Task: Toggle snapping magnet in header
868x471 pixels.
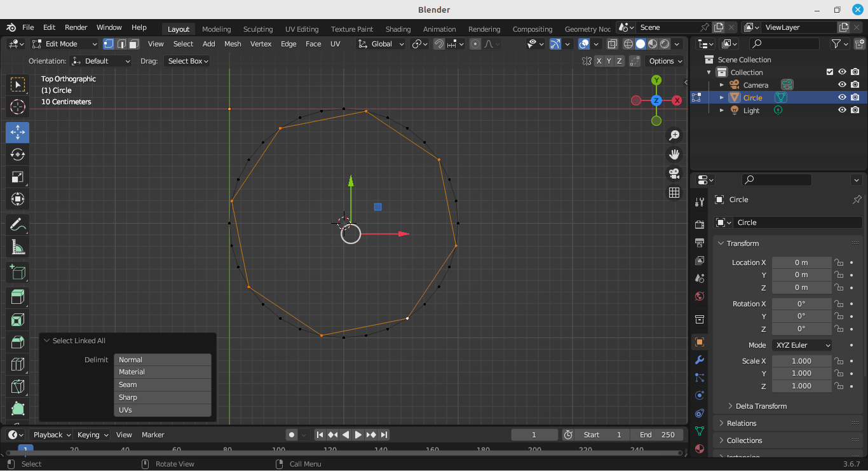Action: point(439,44)
